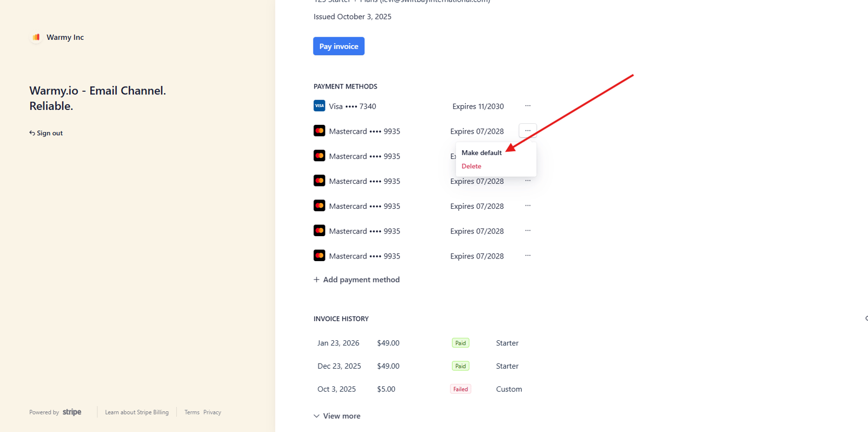Open the Privacy link

212,412
